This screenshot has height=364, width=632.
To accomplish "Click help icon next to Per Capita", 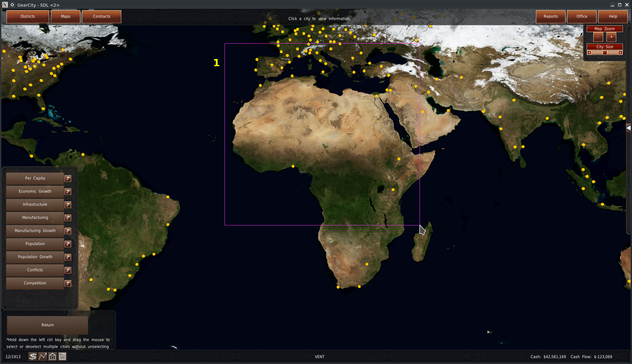I will point(68,178).
